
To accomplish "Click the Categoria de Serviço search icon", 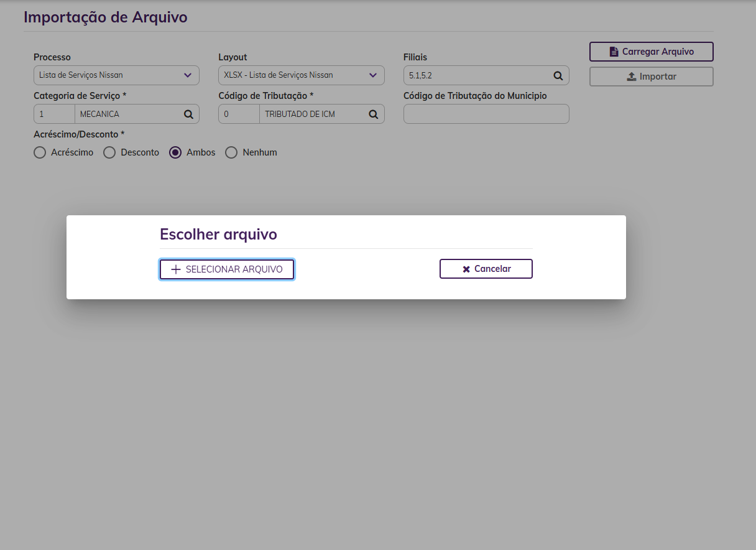I will click(188, 114).
